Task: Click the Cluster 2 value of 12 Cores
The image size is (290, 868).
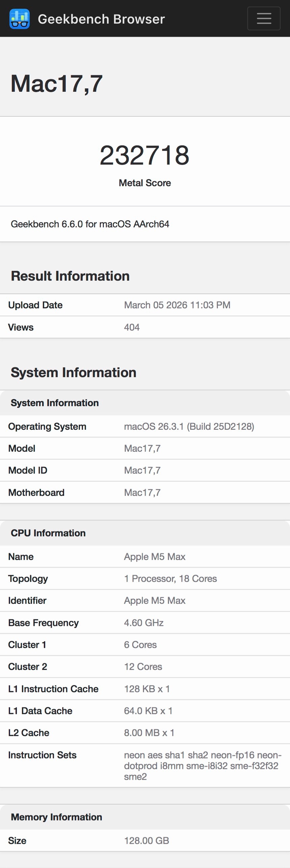Action: tap(143, 667)
